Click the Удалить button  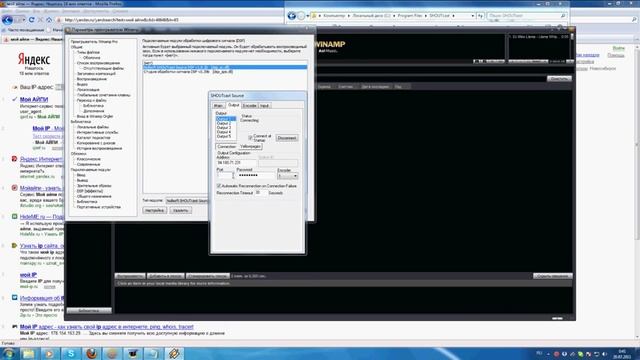180,210
